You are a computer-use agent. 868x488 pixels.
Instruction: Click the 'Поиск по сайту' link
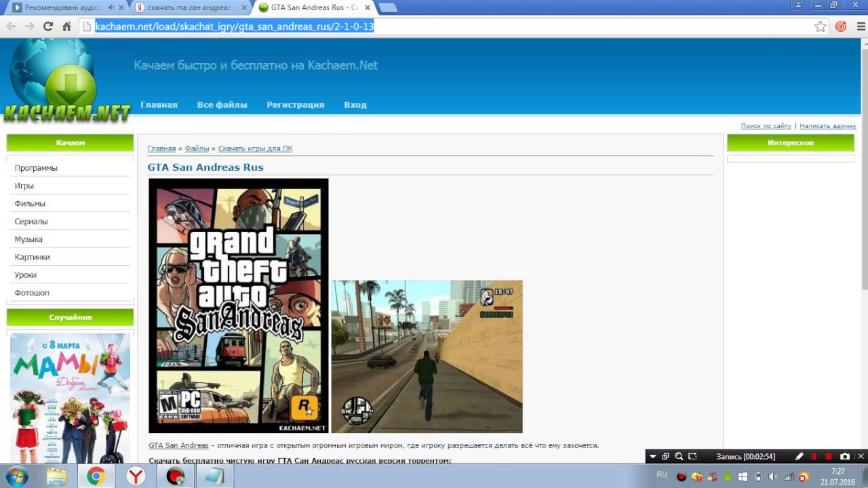[766, 126]
